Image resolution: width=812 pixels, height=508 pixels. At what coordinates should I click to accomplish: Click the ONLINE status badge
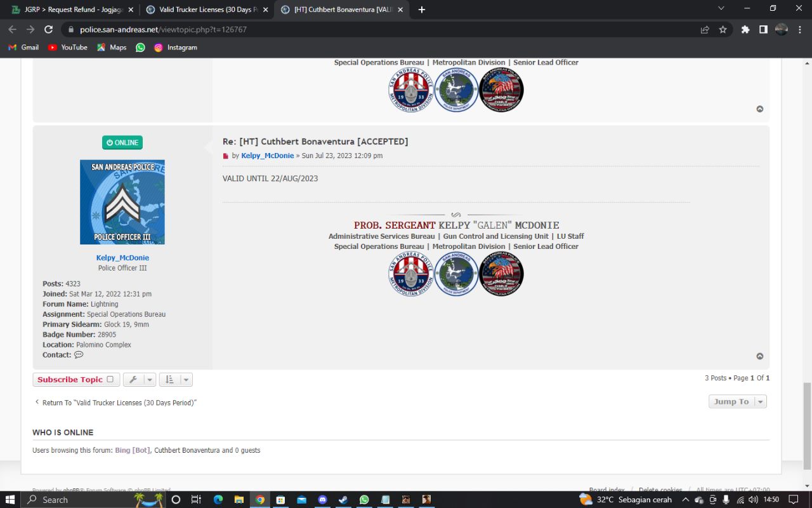coord(122,143)
